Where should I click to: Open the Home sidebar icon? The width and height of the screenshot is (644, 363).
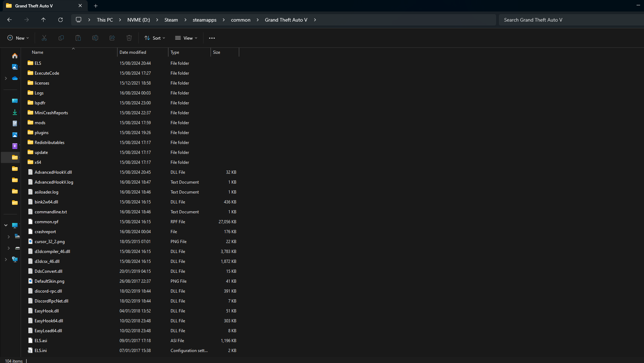pyautogui.click(x=15, y=56)
